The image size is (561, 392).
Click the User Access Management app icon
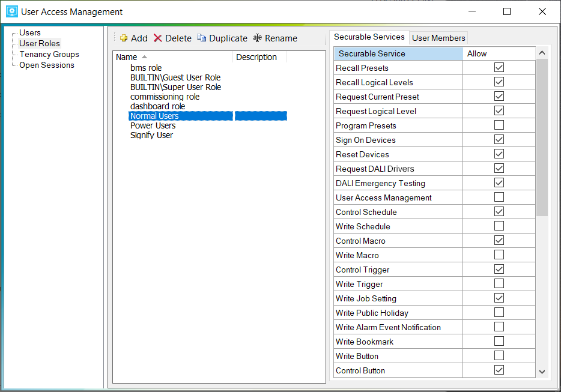[11, 11]
